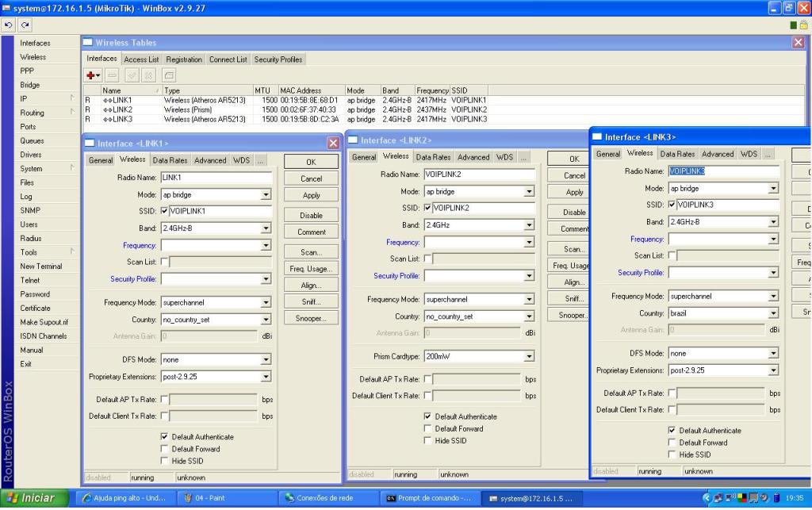Enable Hide SSID in the LINK1 window
This screenshot has height=510, width=812.
point(165,461)
